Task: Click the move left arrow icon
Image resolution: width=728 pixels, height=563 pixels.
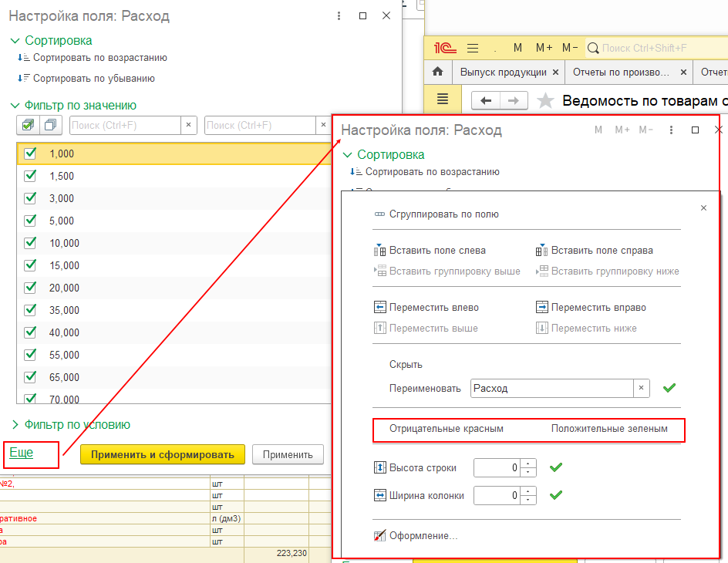Action: [x=379, y=308]
